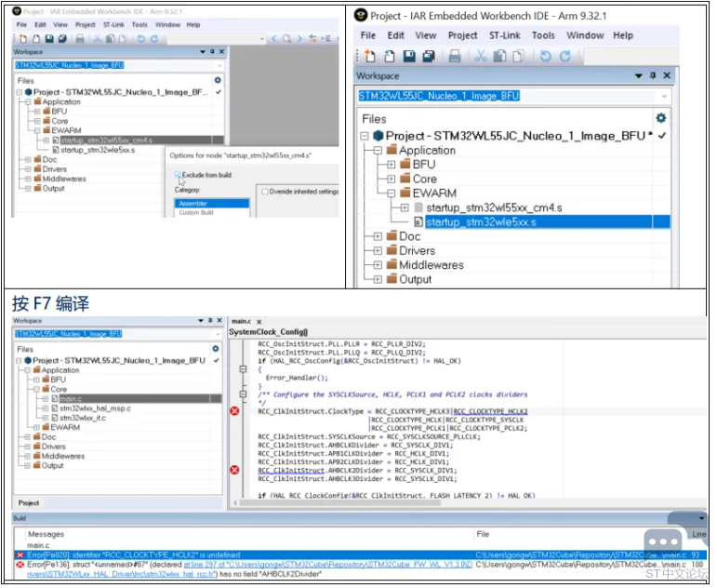Select Custom Build in Category list
This screenshot has height=588, width=717.
(x=196, y=212)
